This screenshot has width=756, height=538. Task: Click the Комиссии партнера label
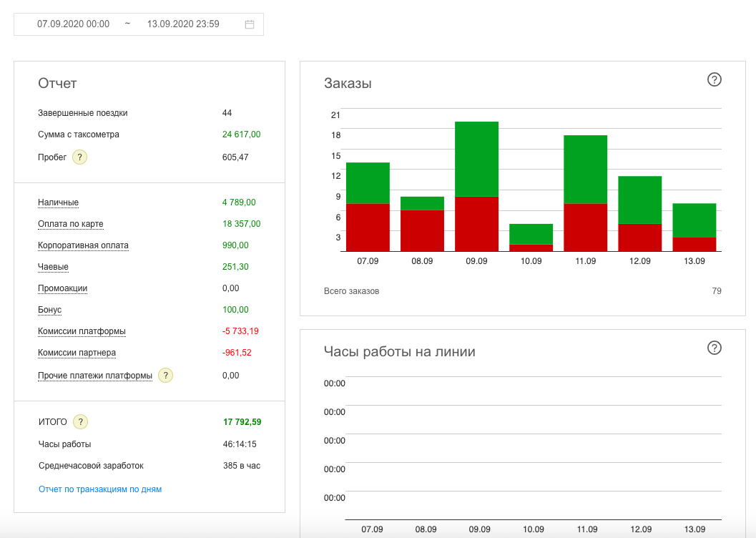tap(77, 353)
